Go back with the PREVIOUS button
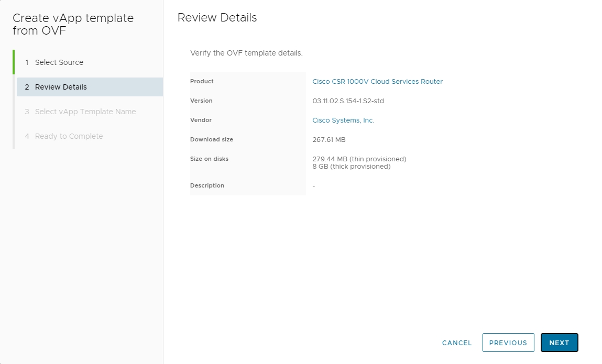 pos(508,343)
